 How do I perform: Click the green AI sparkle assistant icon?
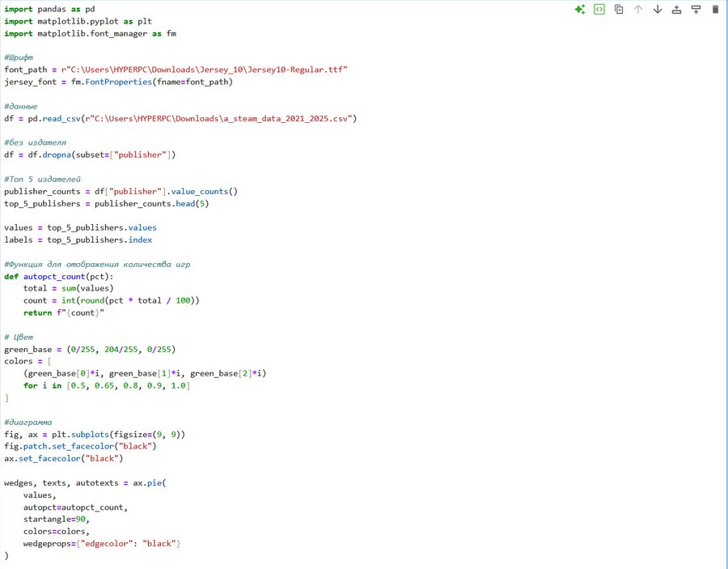pyautogui.click(x=579, y=10)
